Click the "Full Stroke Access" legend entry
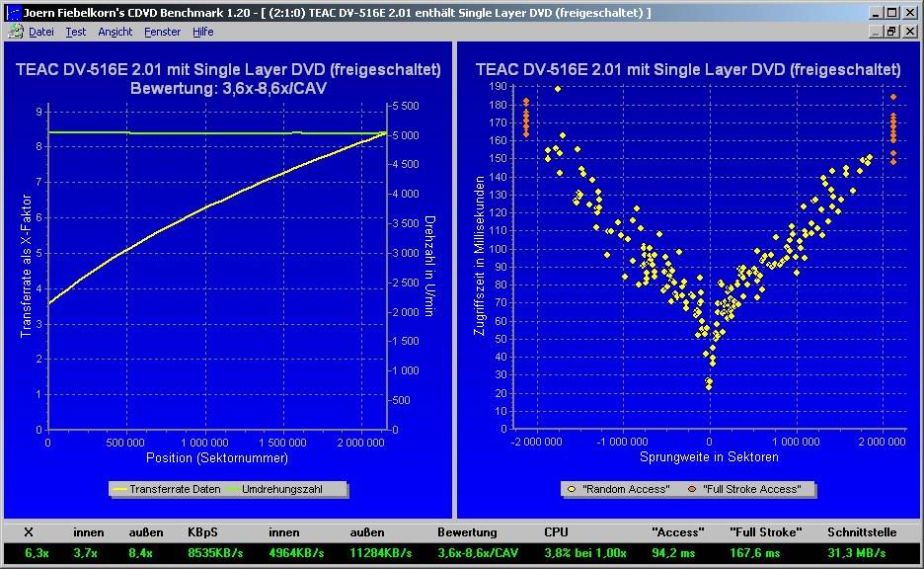The width and height of the screenshot is (924, 569). click(x=744, y=489)
